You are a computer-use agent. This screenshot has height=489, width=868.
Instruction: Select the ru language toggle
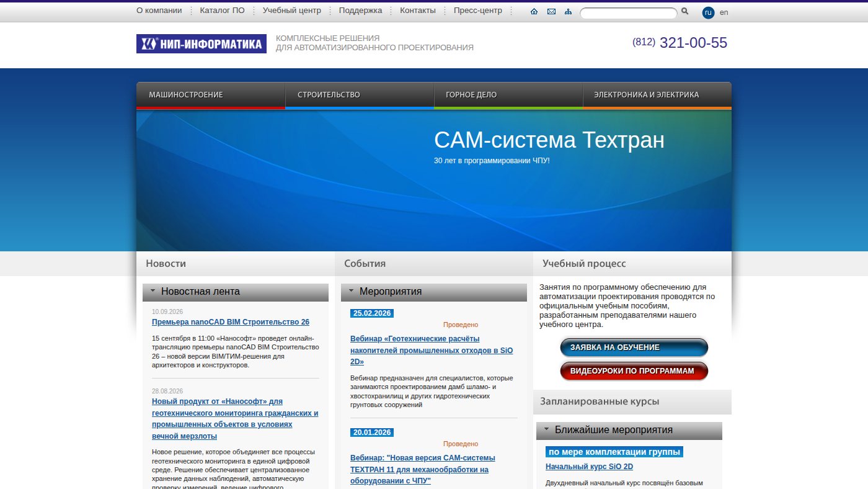[x=709, y=12]
